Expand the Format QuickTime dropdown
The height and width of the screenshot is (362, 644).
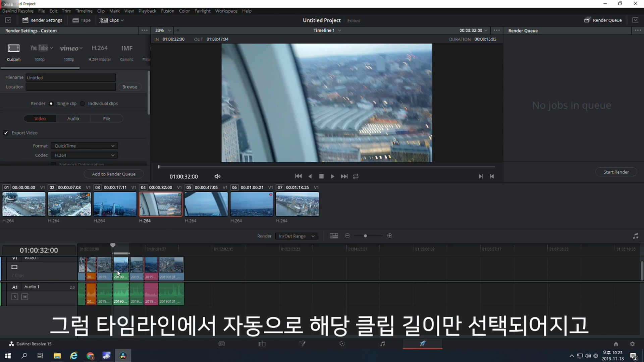point(84,146)
